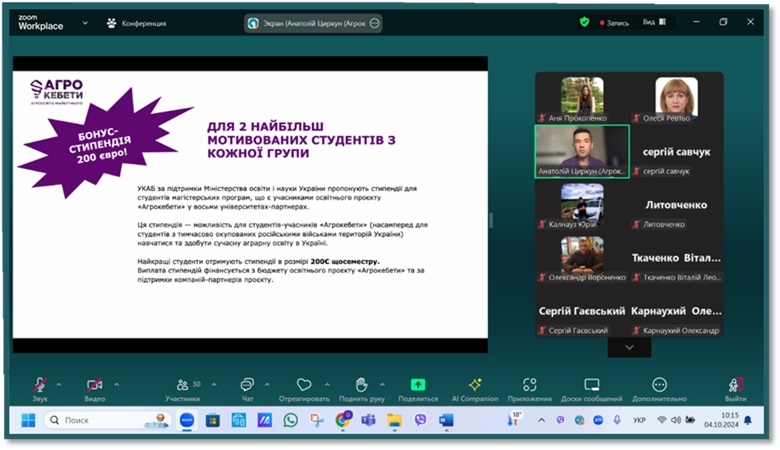This screenshot has height=450, width=780.
Task: Click the shared slide content area
Action: (x=250, y=204)
